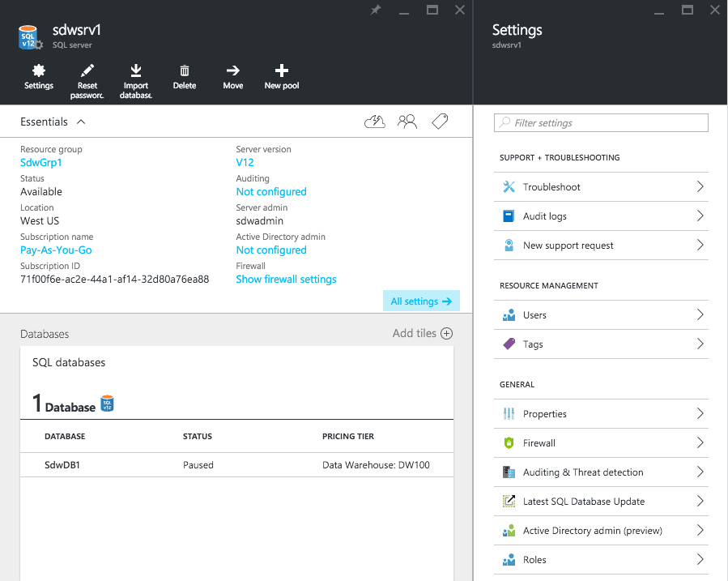Open New support request item
Viewport: 728px width, 581px height.
point(601,246)
